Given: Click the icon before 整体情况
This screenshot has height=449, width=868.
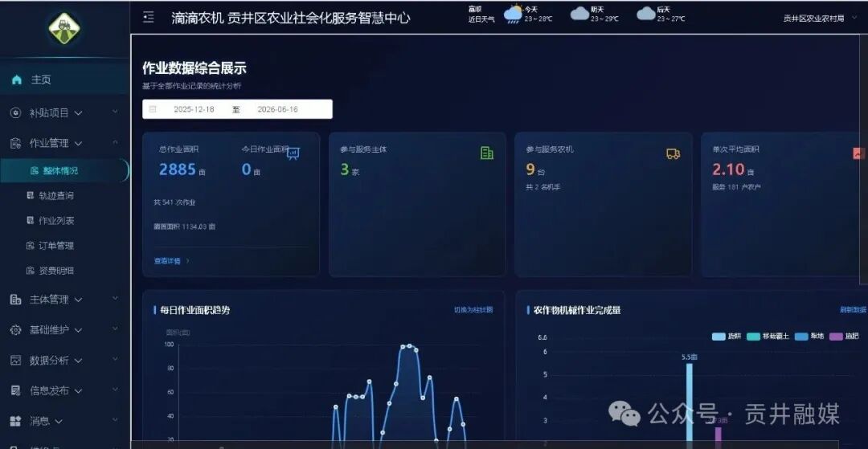Looking at the screenshot, I should click(35, 170).
